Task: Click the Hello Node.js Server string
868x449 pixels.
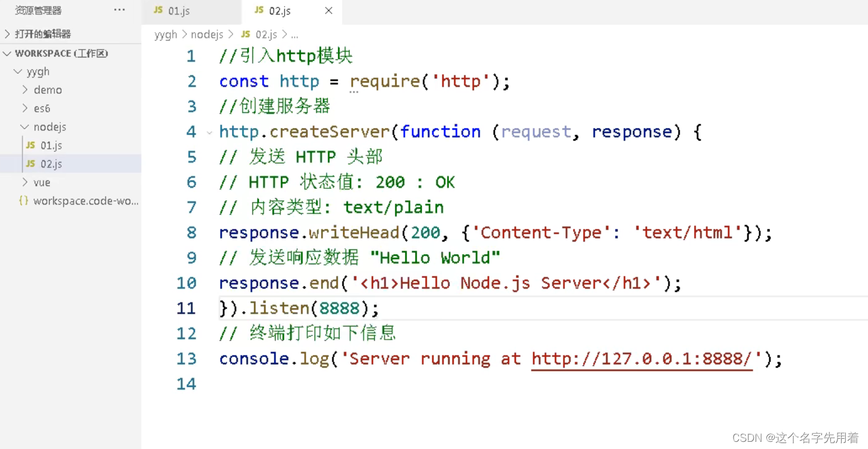Action: click(506, 283)
